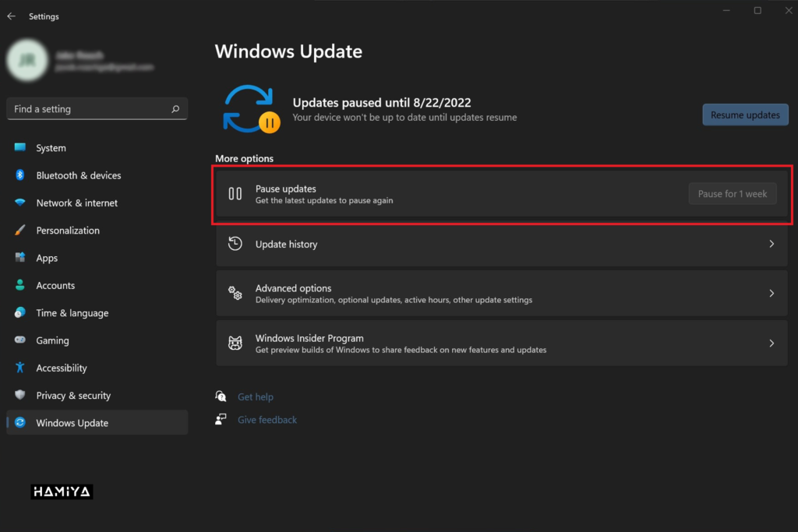Image resolution: width=798 pixels, height=532 pixels.
Task: Click the Update history clock icon
Action: 235,244
